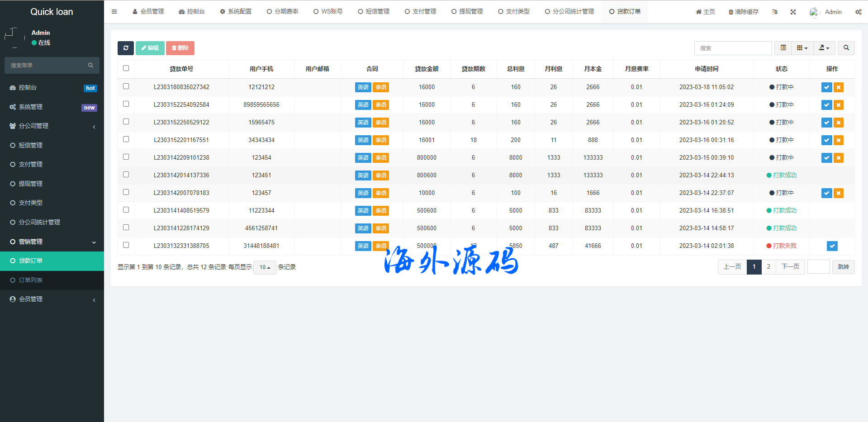Click the red 删除 delete button
Screen dimensions: 868x422
click(180, 48)
